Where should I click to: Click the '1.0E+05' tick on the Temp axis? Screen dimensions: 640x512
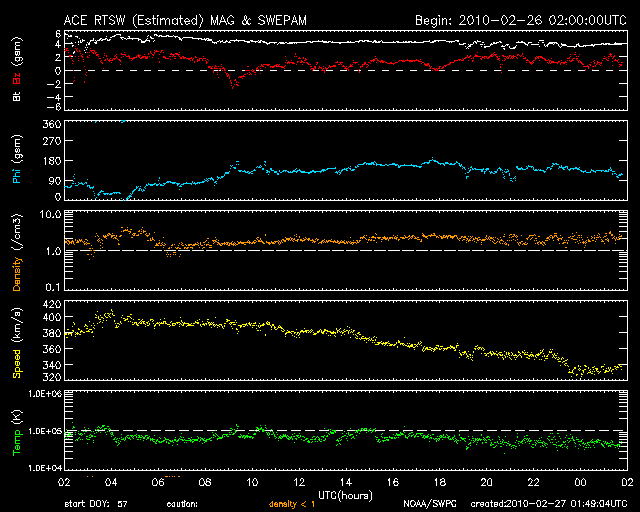(45, 431)
